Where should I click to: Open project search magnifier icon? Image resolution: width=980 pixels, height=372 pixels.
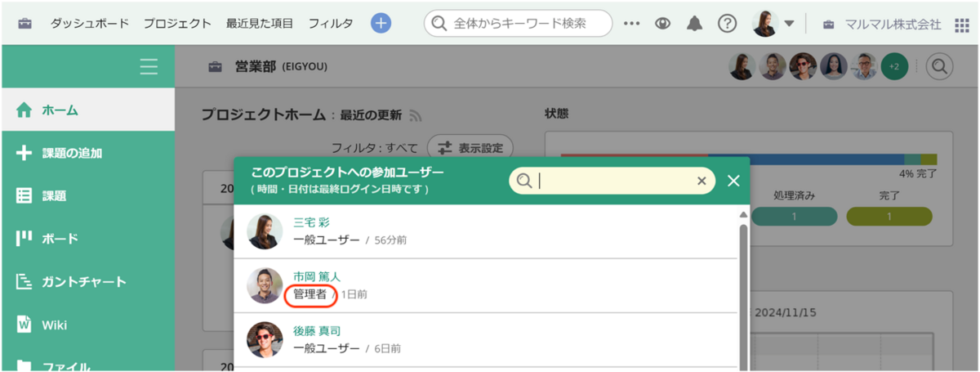point(939,66)
